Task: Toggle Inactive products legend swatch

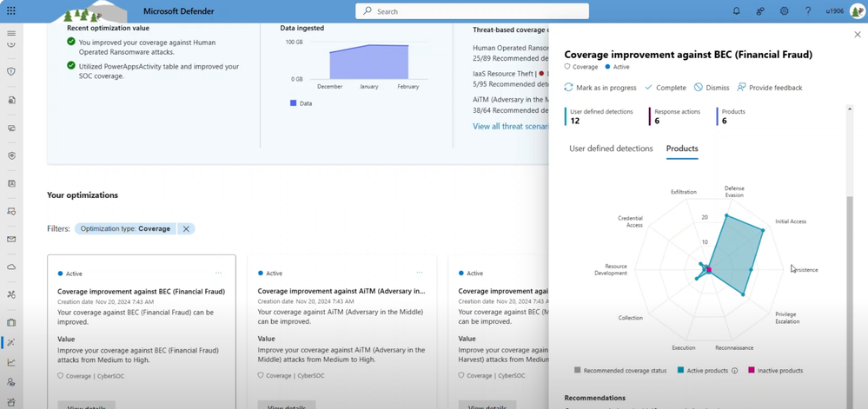Action: (752, 371)
